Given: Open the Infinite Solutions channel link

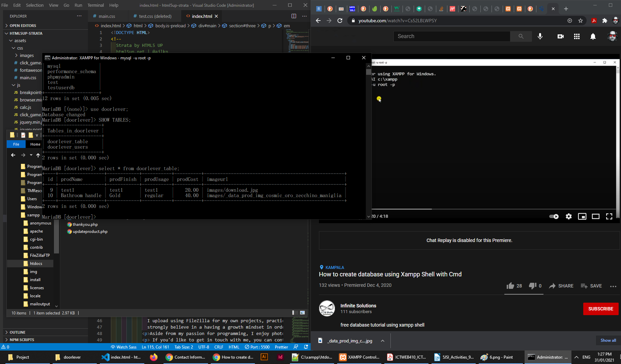Looking at the screenshot, I should point(358,306).
